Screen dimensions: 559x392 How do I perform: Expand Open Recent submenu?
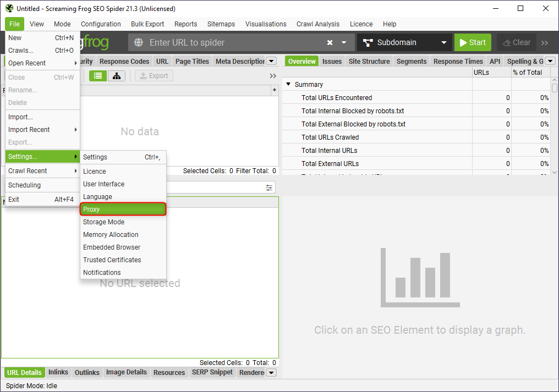click(42, 63)
